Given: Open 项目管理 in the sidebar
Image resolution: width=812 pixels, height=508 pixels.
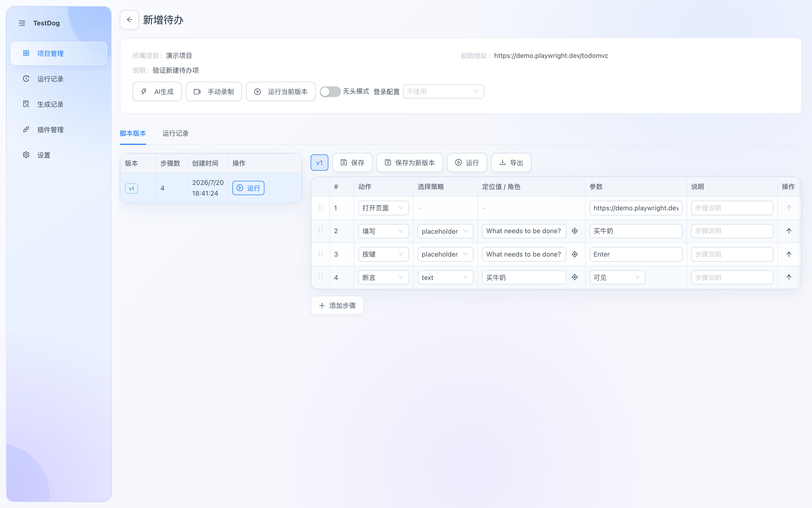Looking at the screenshot, I should 59,53.
